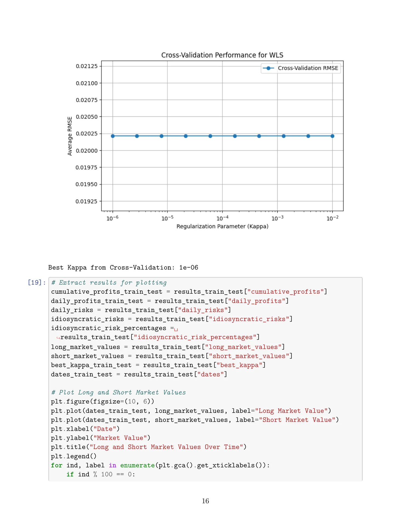Viewport: 411px width, 532px height.
Task: Select the y-axis tick label 0.02025
Action: 87,134
